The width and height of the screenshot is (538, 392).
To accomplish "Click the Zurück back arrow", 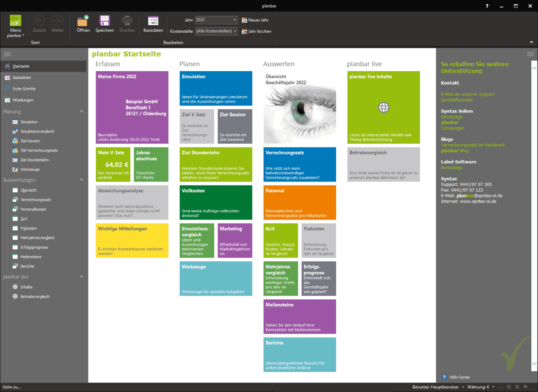I will coord(39,24).
